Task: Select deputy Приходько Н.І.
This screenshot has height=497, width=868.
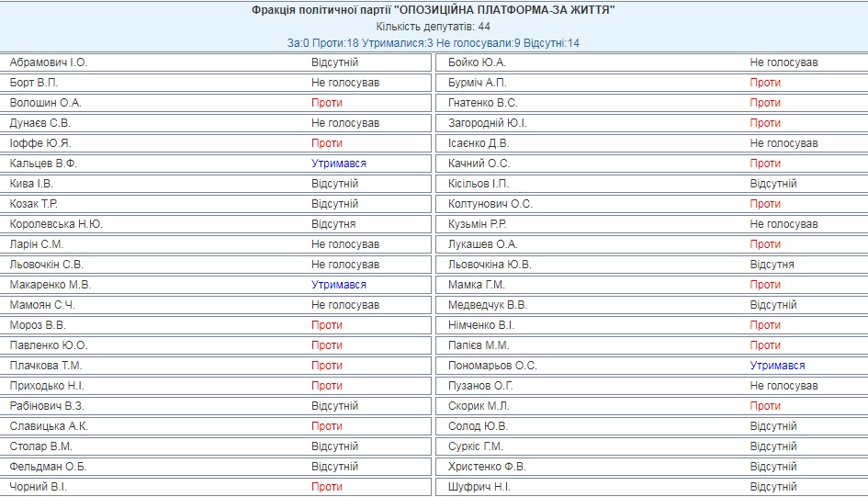Action: [x=47, y=386]
